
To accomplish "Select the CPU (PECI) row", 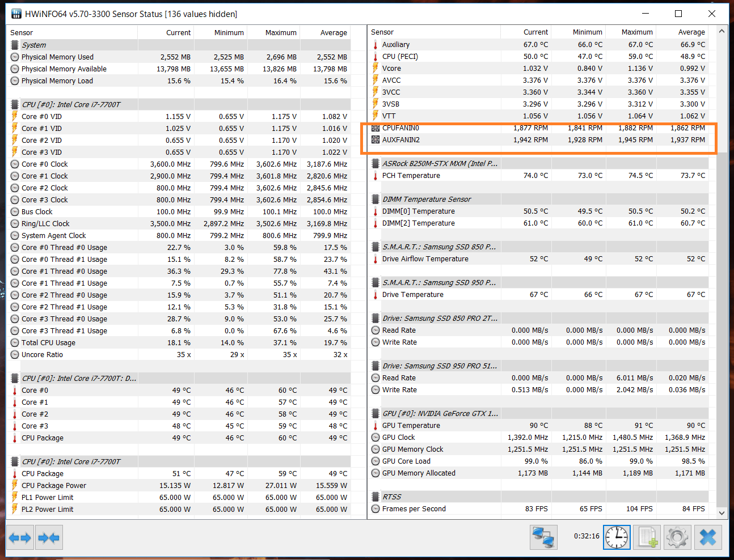I will (x=539, y=57).
